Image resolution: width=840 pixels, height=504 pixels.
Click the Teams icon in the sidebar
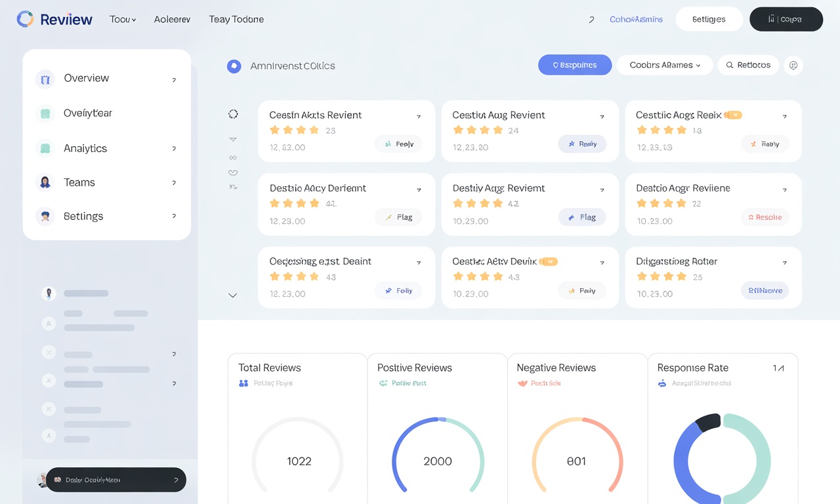tap(45, 182)
